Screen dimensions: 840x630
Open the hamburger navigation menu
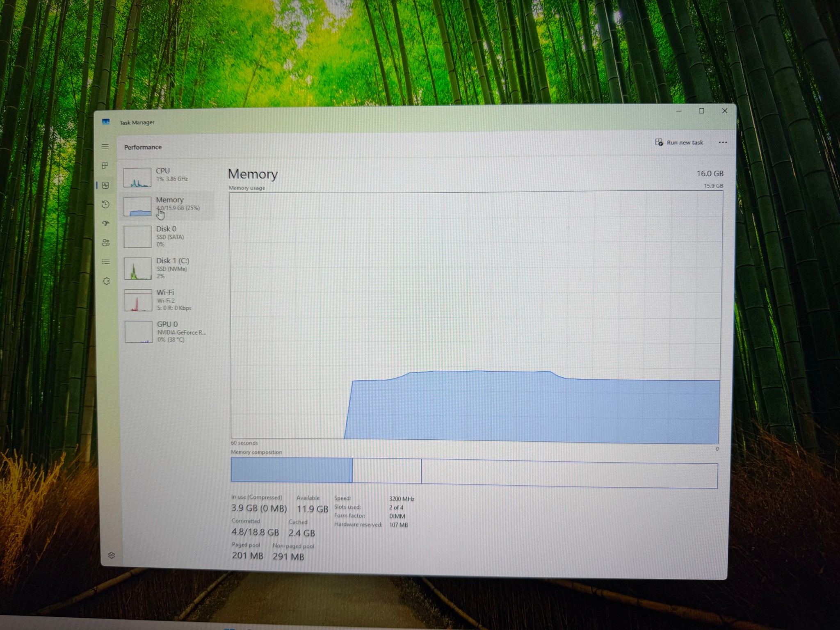(x=105, y=147)
